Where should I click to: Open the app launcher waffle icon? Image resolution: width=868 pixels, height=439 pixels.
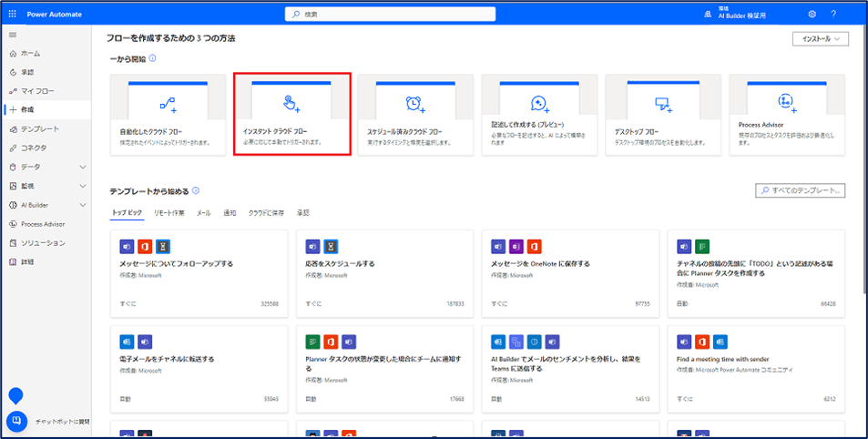12,15
